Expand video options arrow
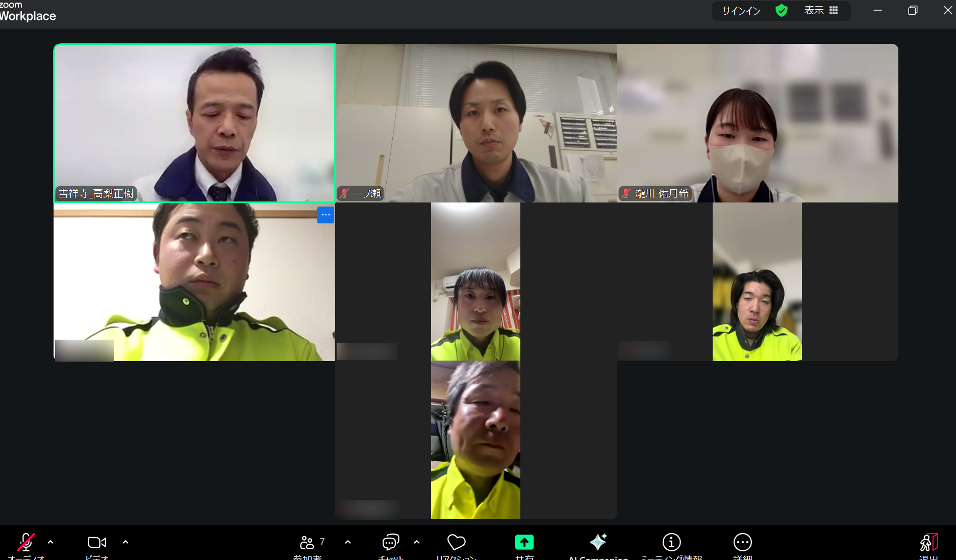This screenshot has height=560, width=956. (125, 542)
